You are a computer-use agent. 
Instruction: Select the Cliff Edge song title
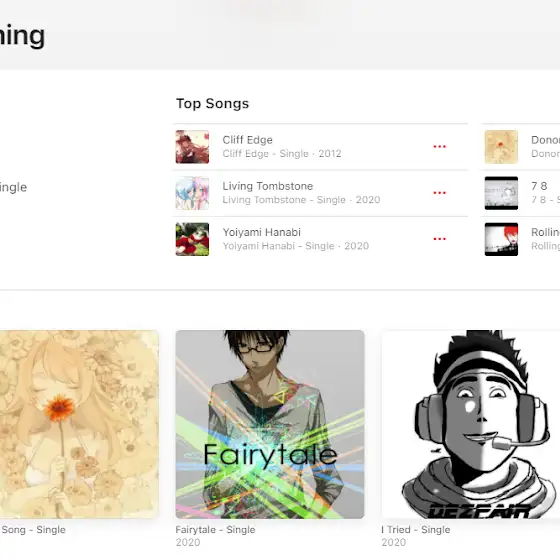tap(248, 140)
